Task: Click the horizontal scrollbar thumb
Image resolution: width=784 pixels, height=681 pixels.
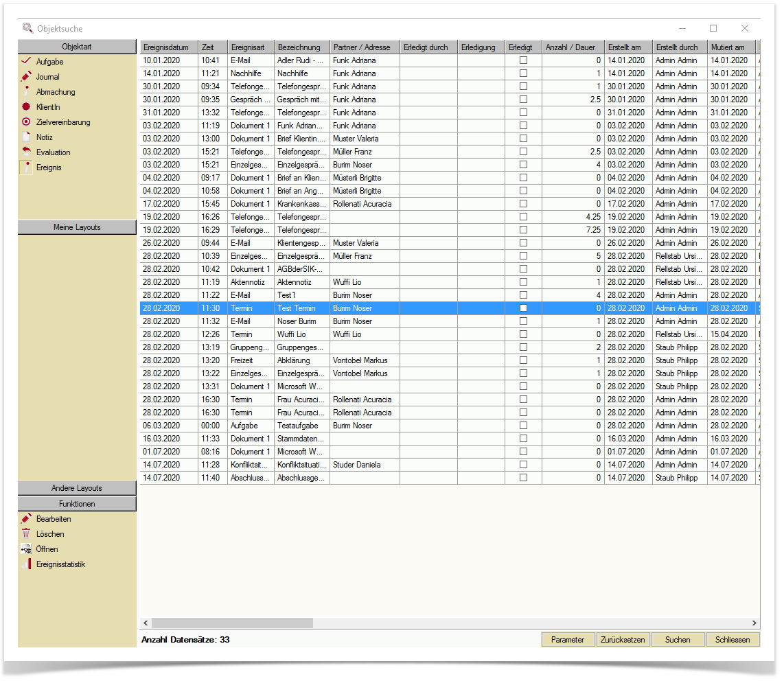Action: click(x=233, y=623)
